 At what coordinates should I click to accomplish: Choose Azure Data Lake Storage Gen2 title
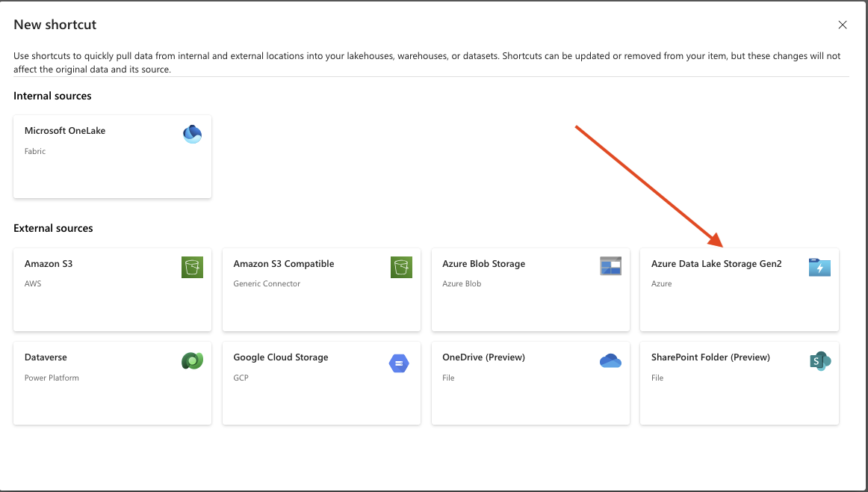pos(716,264)
